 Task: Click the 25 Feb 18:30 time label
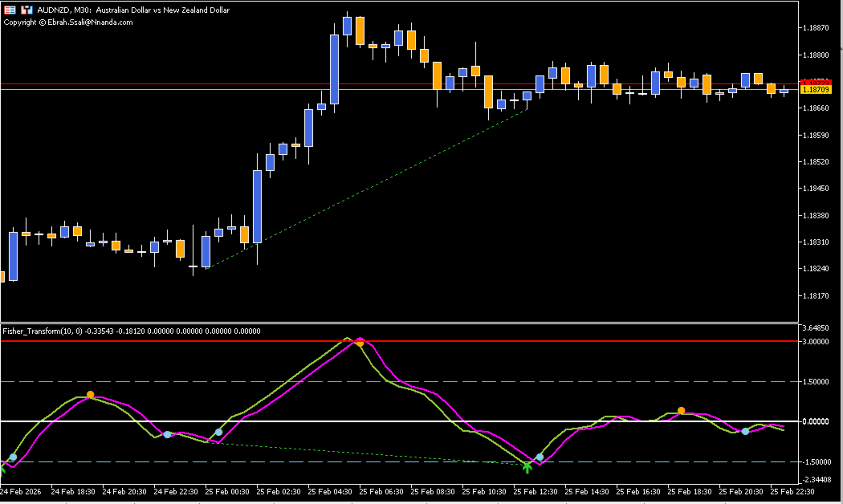(690, 492)
